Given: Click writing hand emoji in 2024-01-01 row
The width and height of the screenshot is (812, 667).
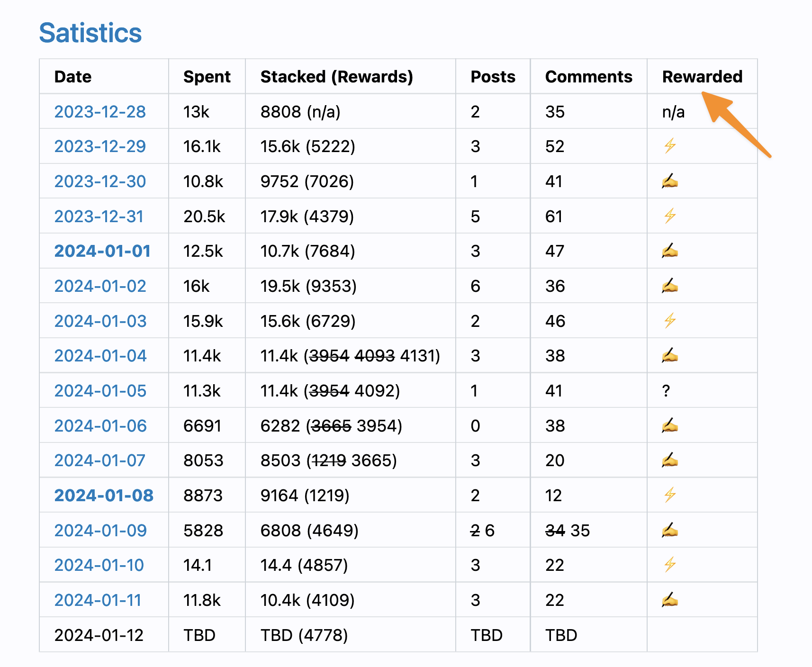Looking at the screenshot, I should click(x=669, y=251).
